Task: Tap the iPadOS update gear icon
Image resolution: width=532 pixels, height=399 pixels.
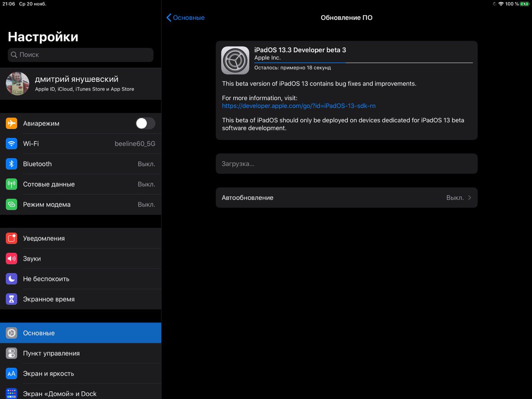Action: point(235,60)
